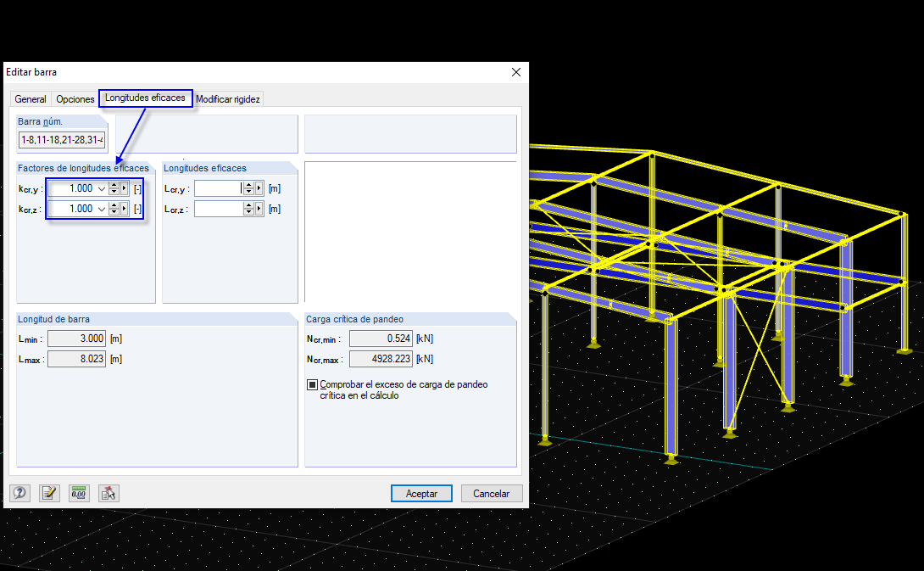The height and width of the screenshot is (571, 924).
Task: Click arrow button next to kcr,y field
Action: tap(125, 188)
